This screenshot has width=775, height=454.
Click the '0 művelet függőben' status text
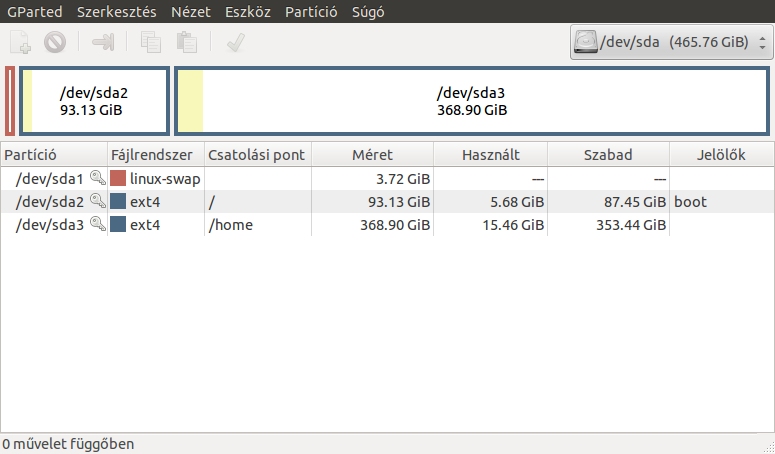coord(68,444)
